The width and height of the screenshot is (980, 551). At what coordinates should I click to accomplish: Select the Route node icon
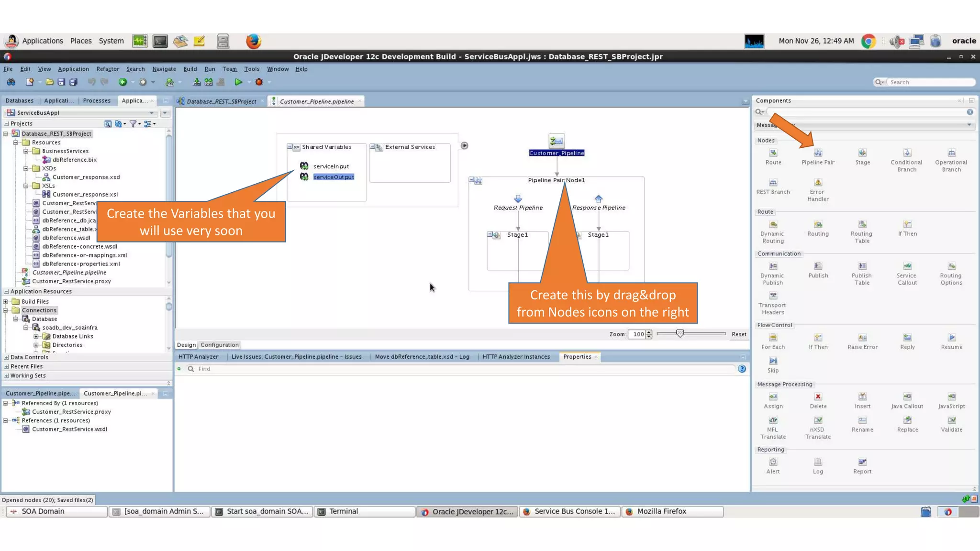point(773,153)
